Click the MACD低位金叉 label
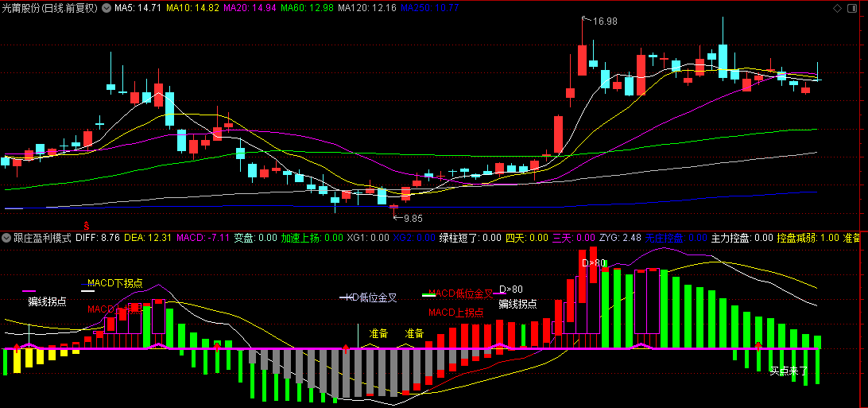 (460, 293)
